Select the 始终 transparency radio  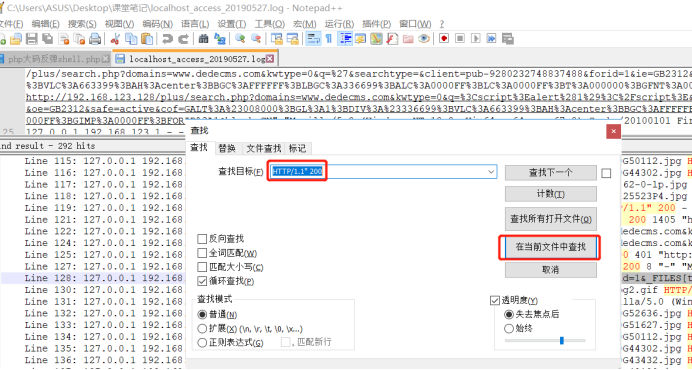509,328
